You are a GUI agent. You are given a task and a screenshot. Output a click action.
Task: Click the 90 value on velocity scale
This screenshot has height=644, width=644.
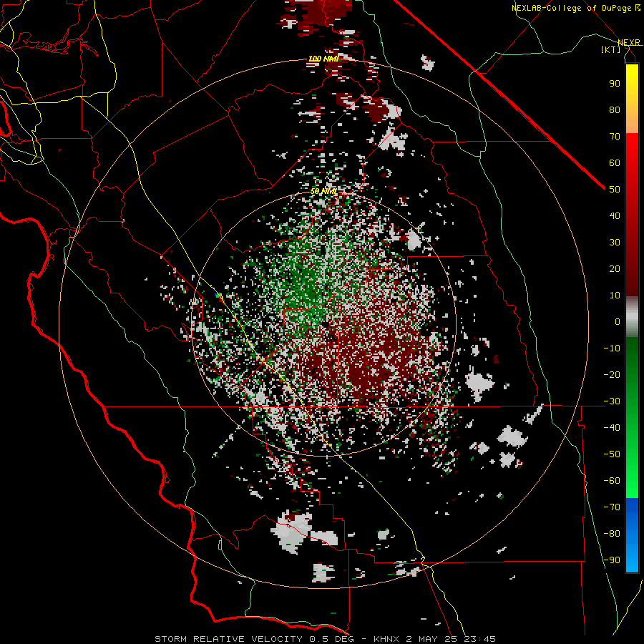pyautogui.click(x=615, y=84)
